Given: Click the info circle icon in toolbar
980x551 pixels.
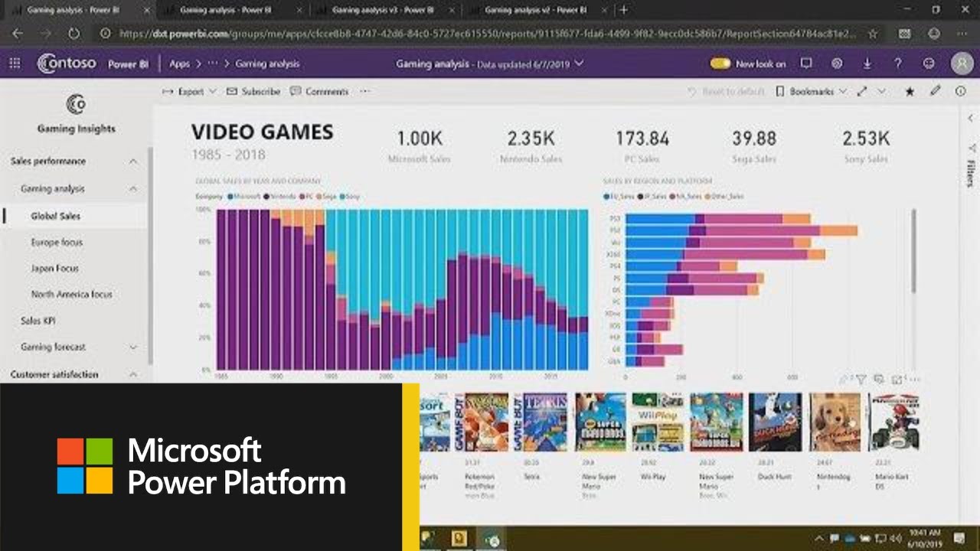Looking at the screenshot, I should click(x=960, y=91).
